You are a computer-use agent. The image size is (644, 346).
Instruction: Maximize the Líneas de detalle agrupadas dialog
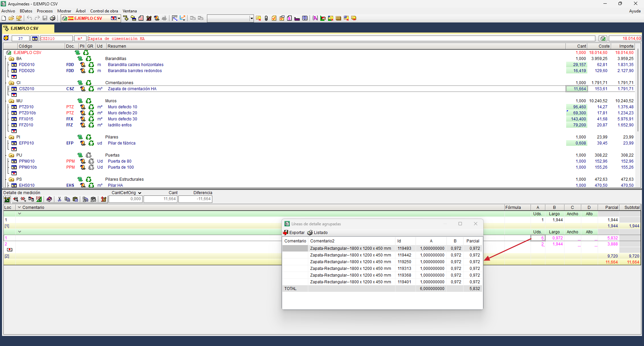460,224
